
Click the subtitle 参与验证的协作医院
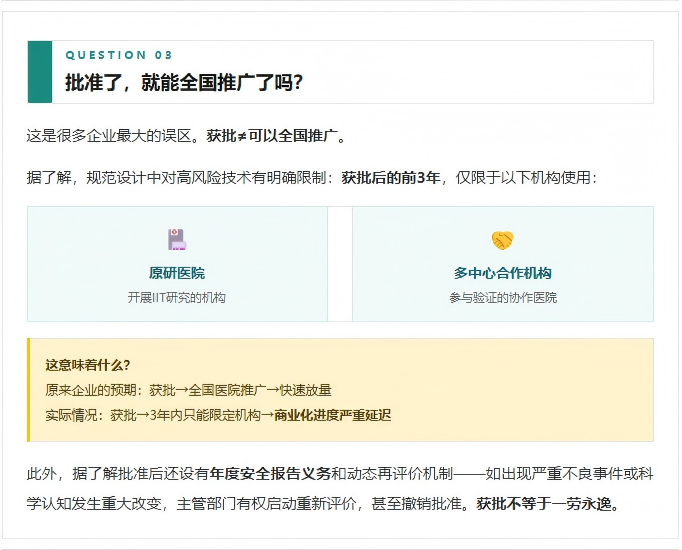point(502,297)
